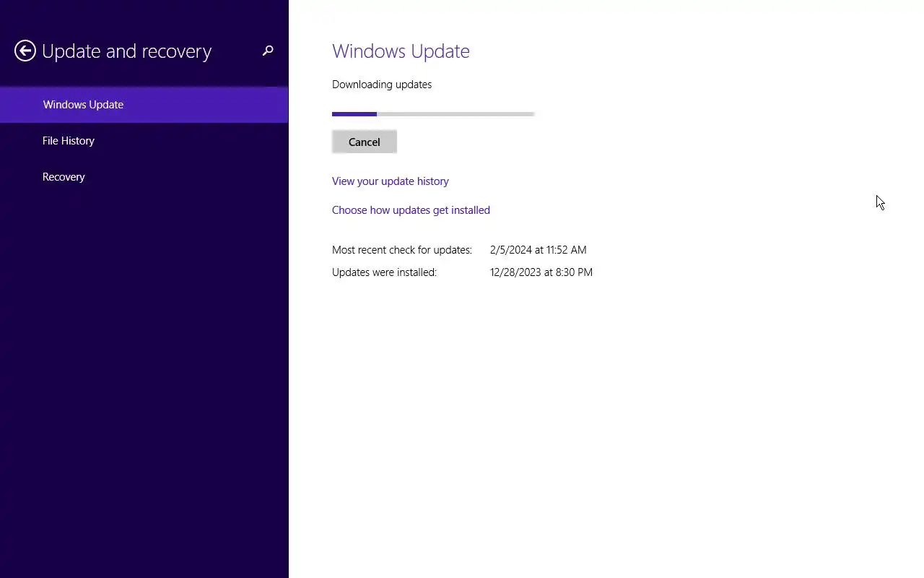
Task: Click the download progress bar
Action: [x=433, y=113]
